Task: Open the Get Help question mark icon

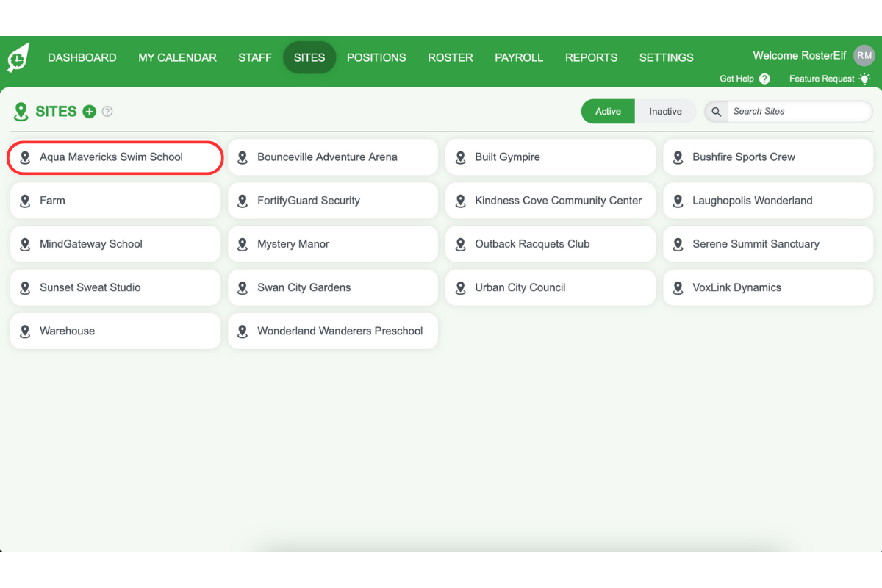Action: (764, 79)
